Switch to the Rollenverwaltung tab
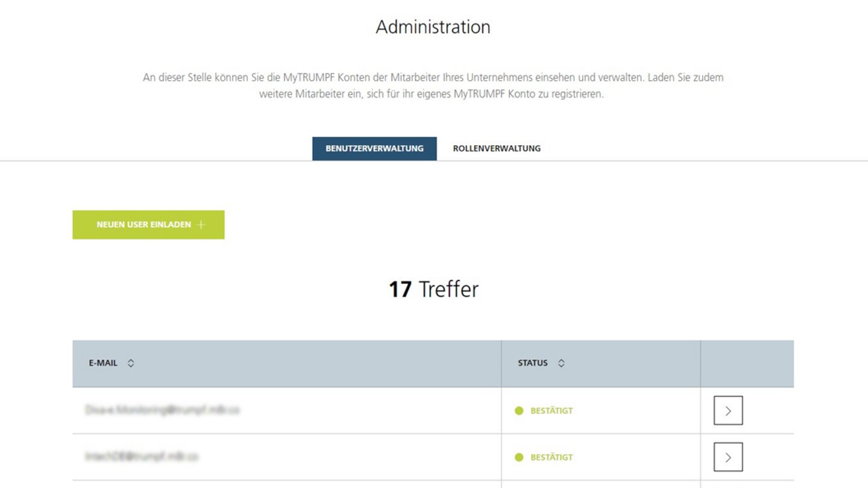This screenshot has width=868, height=488. (497, 148)
